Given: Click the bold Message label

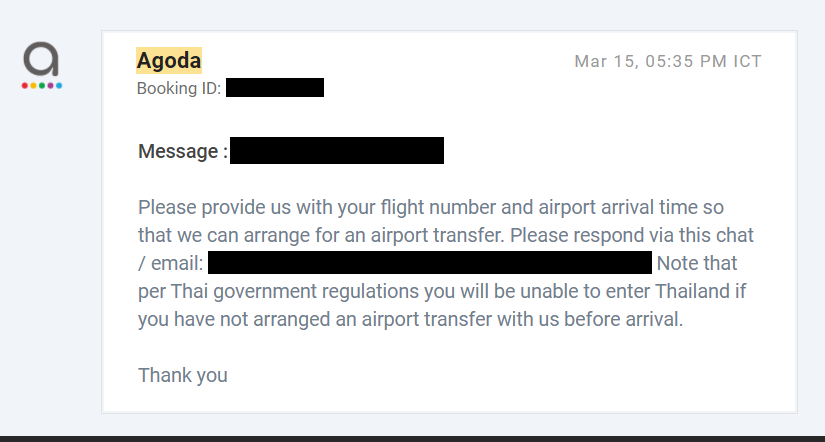Looking at the screenshot, I should 183,152.
